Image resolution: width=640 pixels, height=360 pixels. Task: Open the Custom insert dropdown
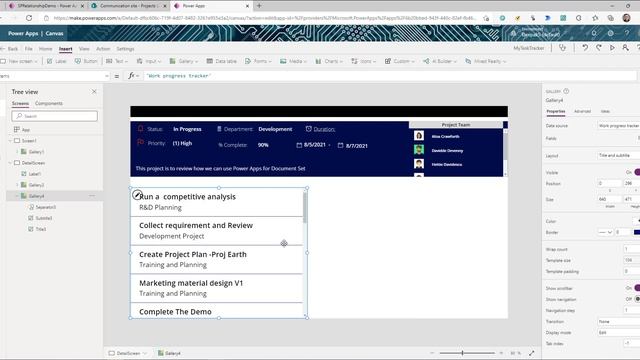[x=399, y=61]
